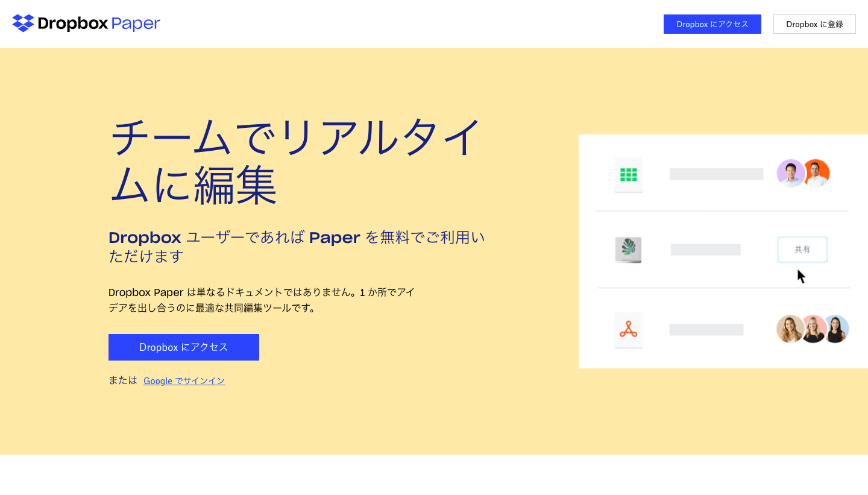This screenshot has width=868, height=495.
Task: Select the leftmost avatar on the PDF row
Action: (790, 329)
